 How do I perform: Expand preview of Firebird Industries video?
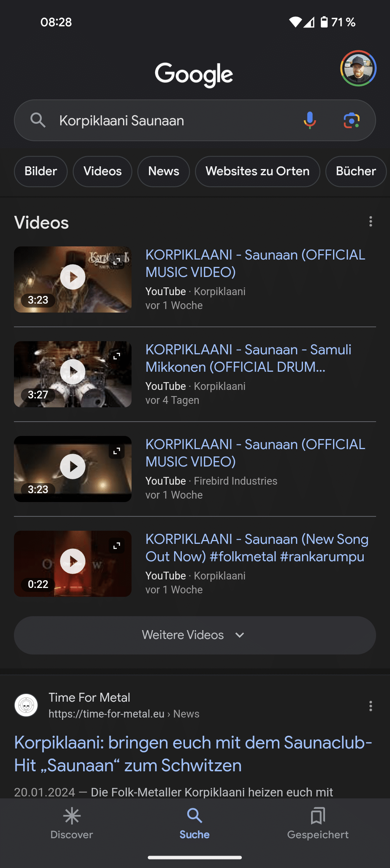click(x=117, y=451)
